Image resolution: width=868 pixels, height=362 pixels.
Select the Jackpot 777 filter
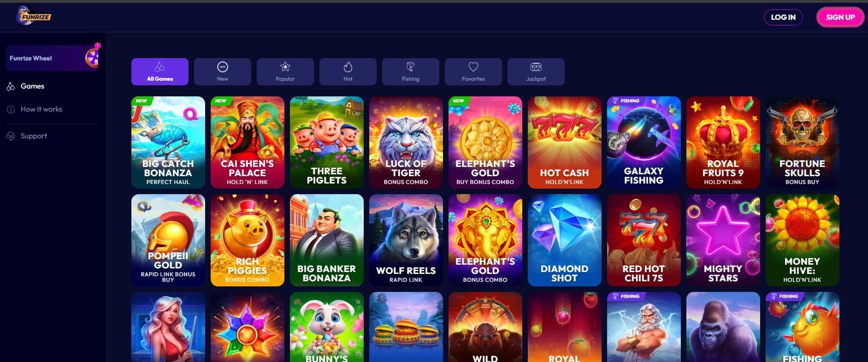coord(536,71)
